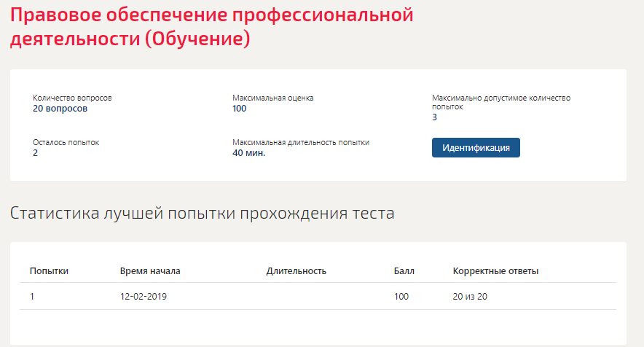Click heading Статистика лучшей попытки прохождения теста
Viewport: 644px width, 347px height.
(x=202, y=213)
